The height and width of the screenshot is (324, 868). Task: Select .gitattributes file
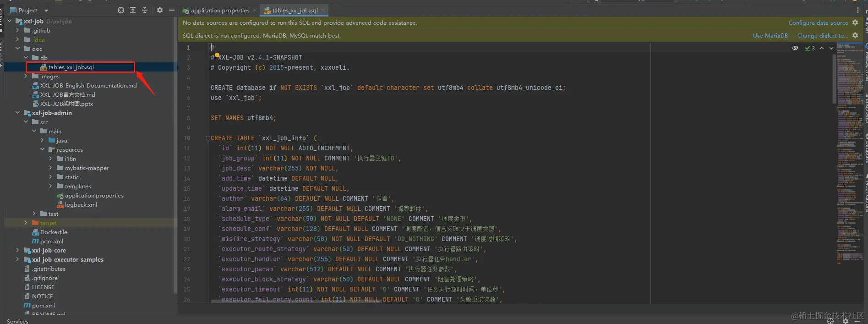pyautogui.click(x=49, y=269)
